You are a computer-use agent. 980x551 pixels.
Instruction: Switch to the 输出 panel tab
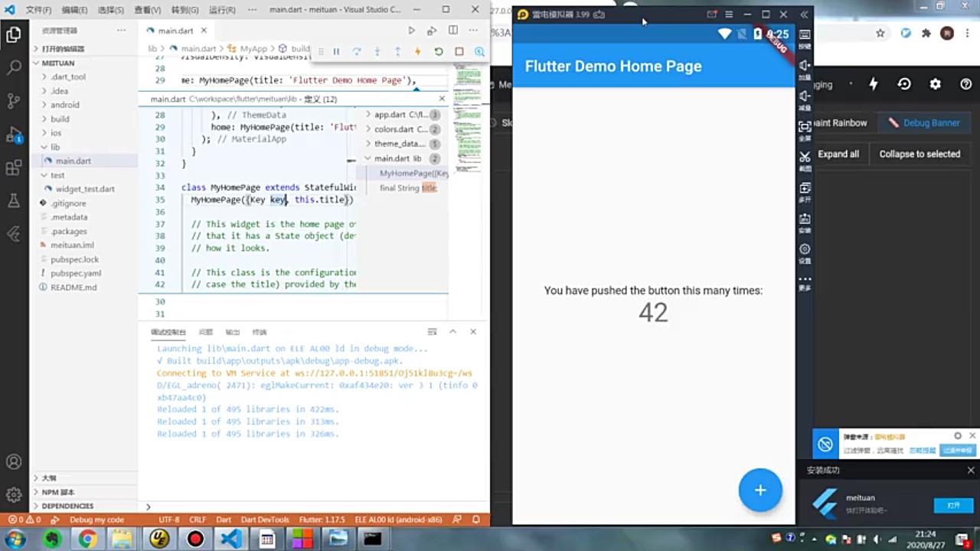232,332
